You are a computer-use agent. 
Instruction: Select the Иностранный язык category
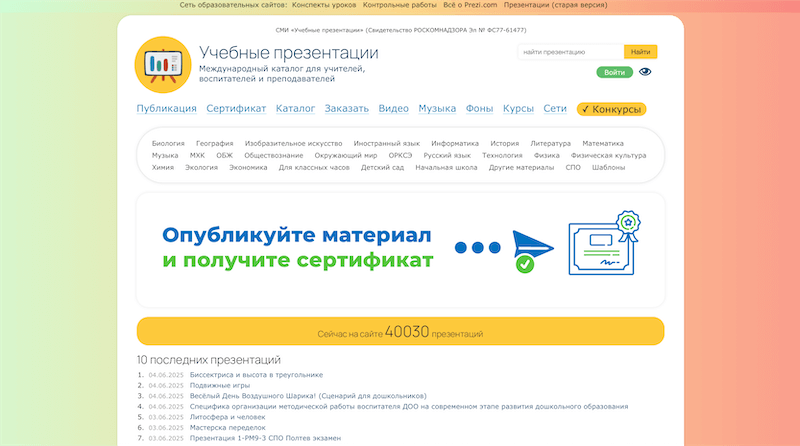(x=387, y=143)
